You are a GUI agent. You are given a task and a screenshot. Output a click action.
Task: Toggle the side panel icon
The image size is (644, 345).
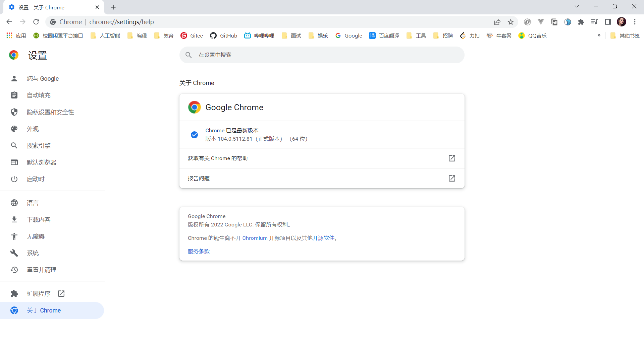coord(608,22)
